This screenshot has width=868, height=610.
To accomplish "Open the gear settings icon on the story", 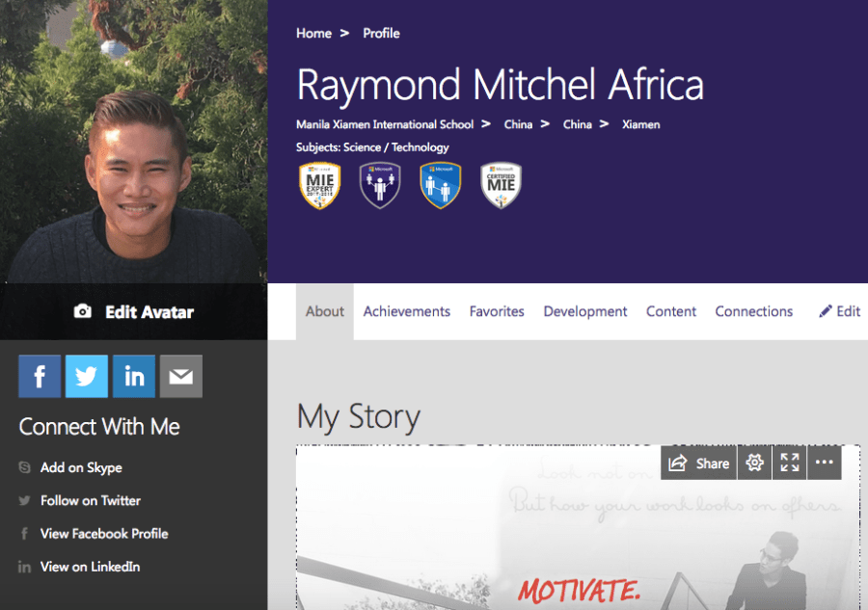I will click(x=754, y=463).
